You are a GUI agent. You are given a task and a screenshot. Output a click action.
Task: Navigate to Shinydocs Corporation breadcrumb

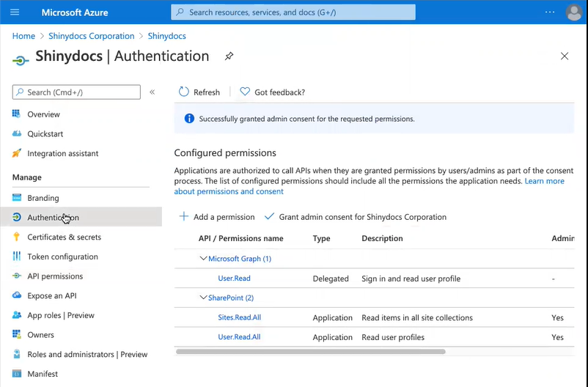click(91, 36)
